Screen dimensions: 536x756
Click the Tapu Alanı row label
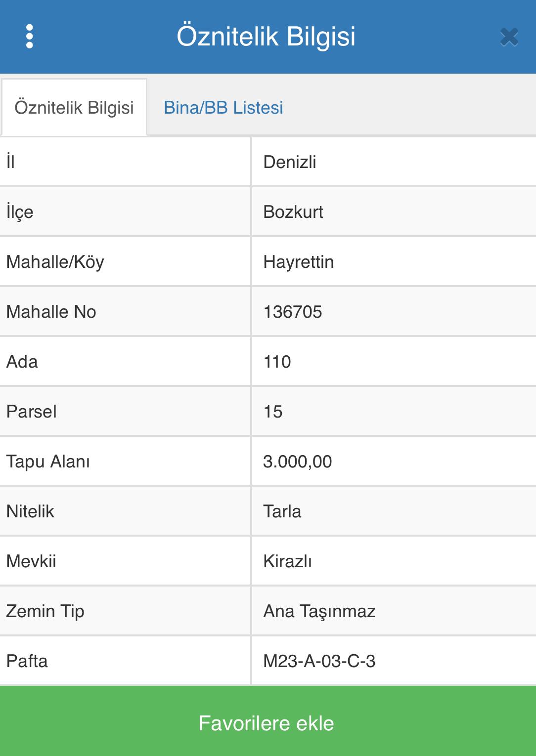(x=48, y=462)
